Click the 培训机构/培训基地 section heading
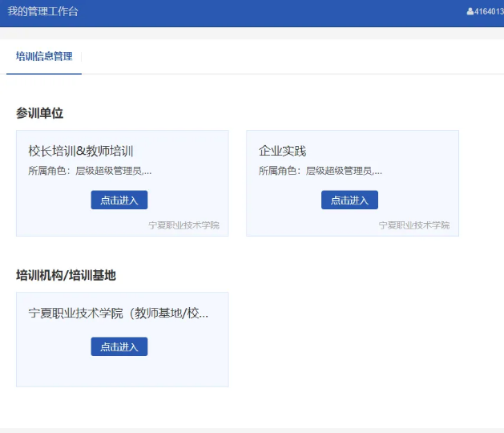This screenshot has height=433, width=504. 66,275
